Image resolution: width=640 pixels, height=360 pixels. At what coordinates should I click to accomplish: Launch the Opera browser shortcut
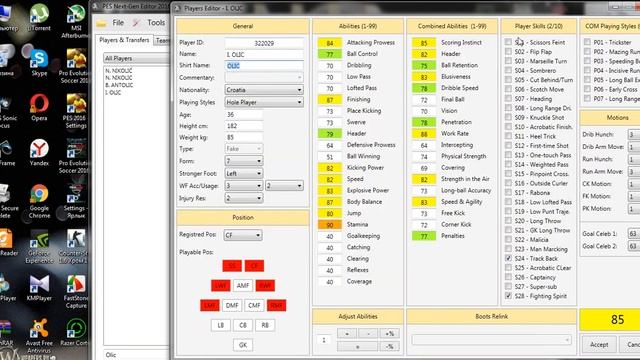pos(39,107)
